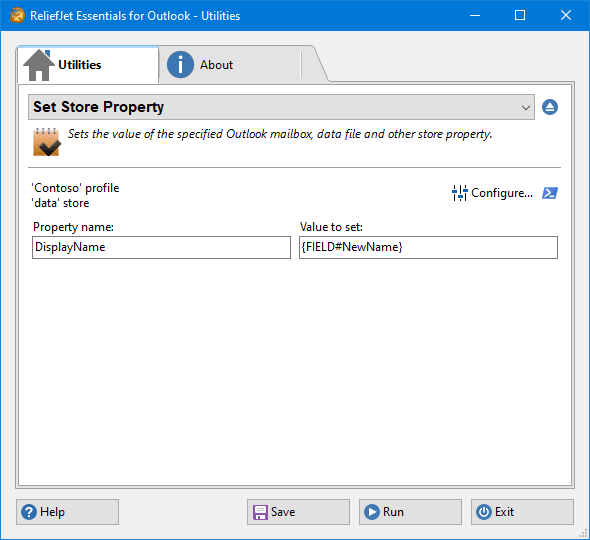Open the Set Store Property utility dropdown
The width and height of the screenshot is (590, 540).
(281, 107)
